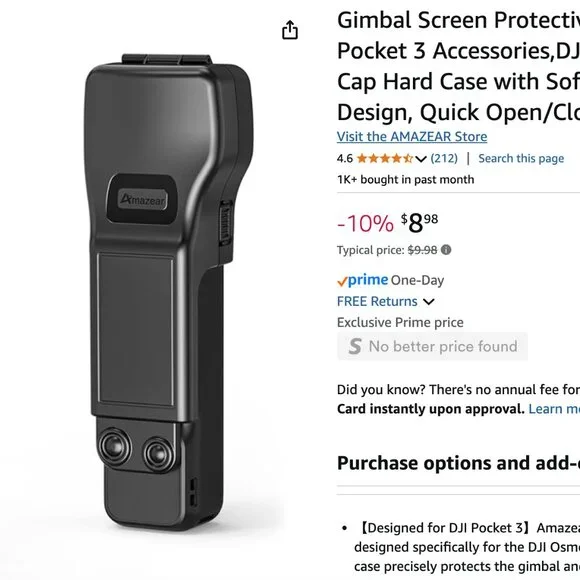This screenshot has width=580, height=580.
Task: Expand the FREE Returns chevron
Action: click(x=428, y=302)
